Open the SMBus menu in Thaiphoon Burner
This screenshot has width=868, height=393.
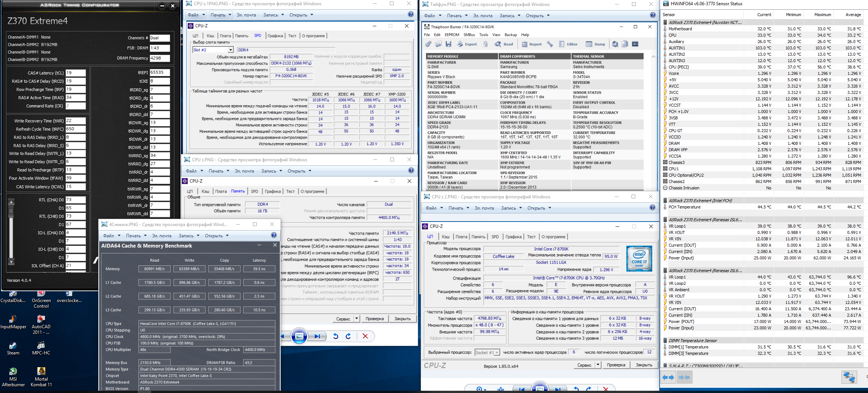(469, 35)
